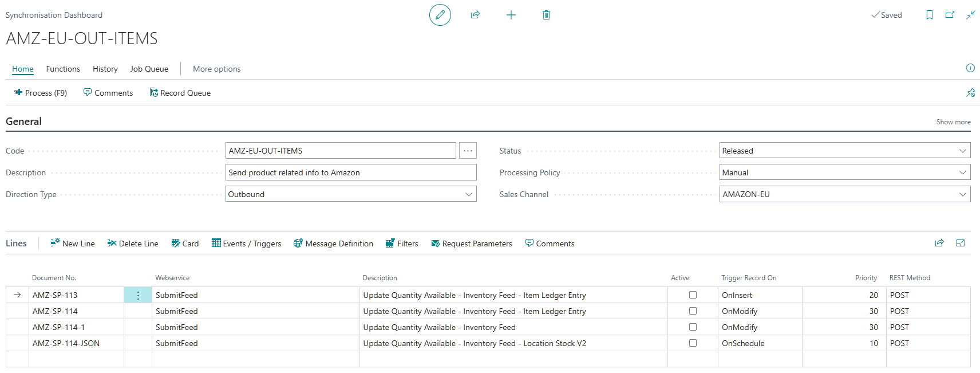The width and height of the screenshot is (980, 373).
Task: Select the AMZ-SP-114-JSON document cell
Action: [76, 343]
